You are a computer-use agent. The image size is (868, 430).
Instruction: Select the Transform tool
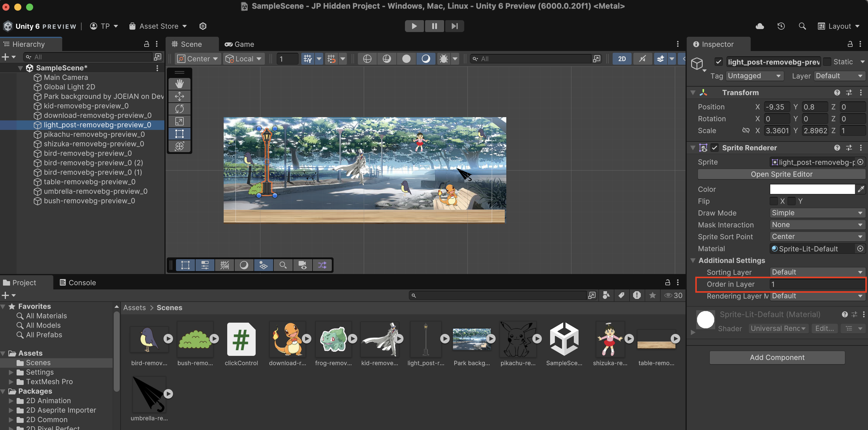click(179, 146)
